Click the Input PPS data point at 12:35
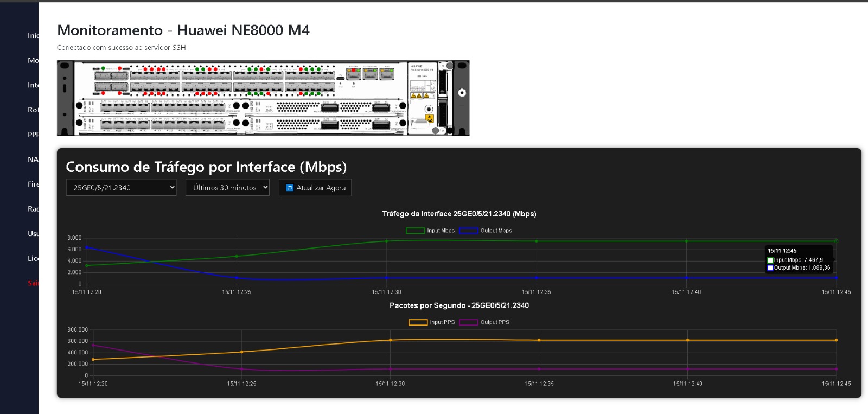Image resolution: width=868 pixels, height=414 pixels. (x=539, y=340)
